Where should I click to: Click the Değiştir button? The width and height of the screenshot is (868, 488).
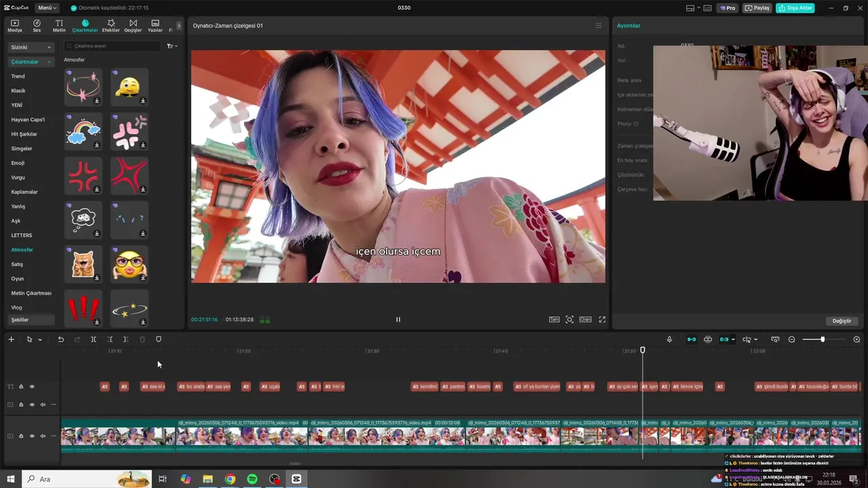click(x=842, y=321)
